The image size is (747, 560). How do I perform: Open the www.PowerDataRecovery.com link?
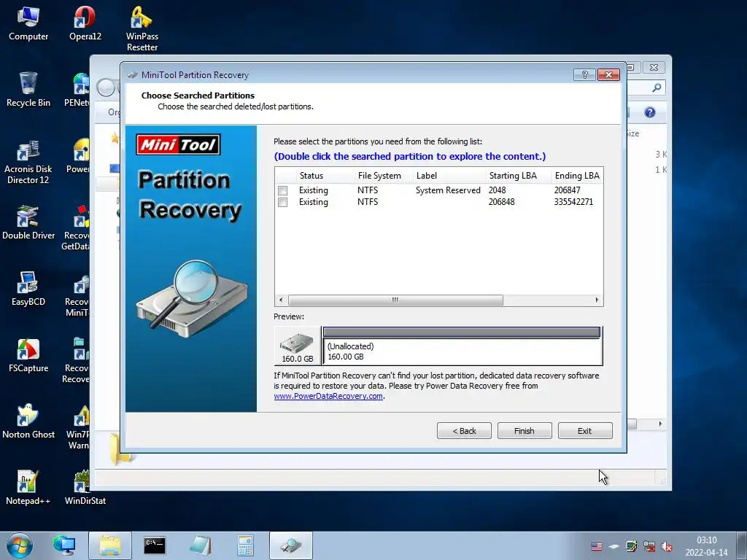click(328, 396)
